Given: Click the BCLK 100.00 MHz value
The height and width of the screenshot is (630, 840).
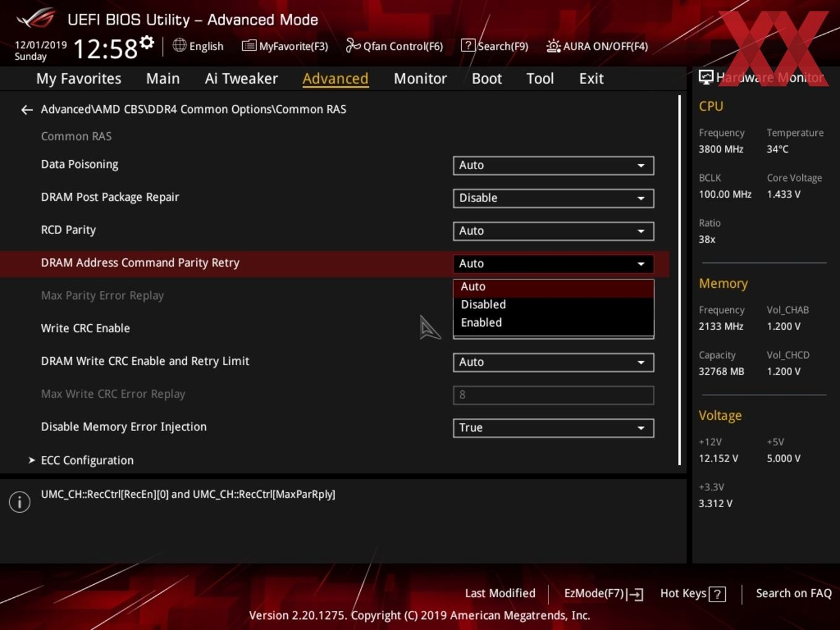Looking at the screenshot, I should 725,194.
